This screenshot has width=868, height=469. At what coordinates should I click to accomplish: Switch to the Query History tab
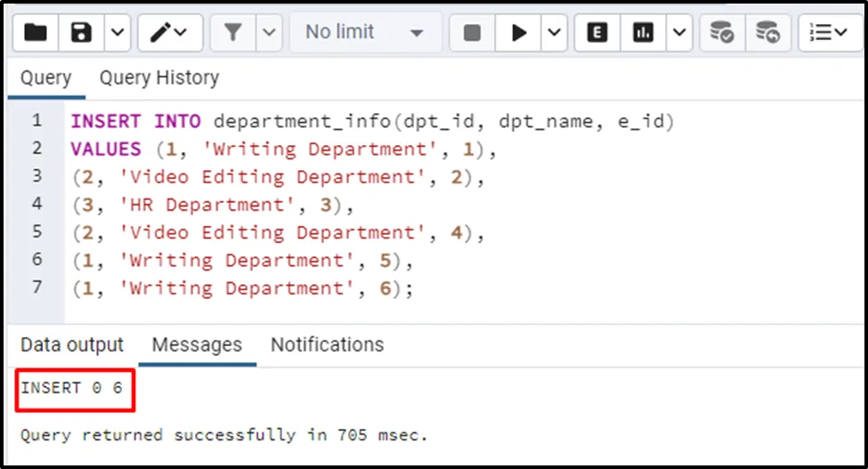click(x=158, y=78)
